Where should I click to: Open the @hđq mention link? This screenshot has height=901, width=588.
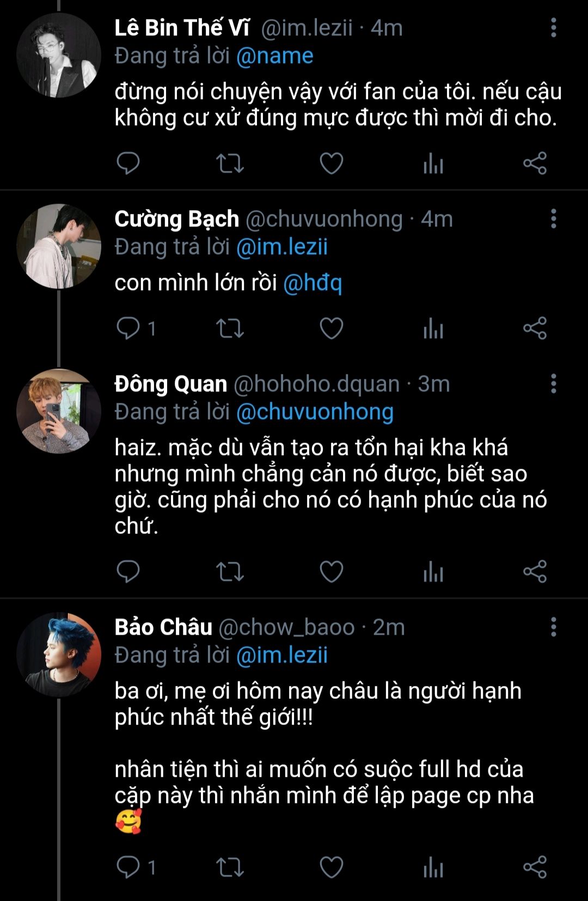point(313,283)
